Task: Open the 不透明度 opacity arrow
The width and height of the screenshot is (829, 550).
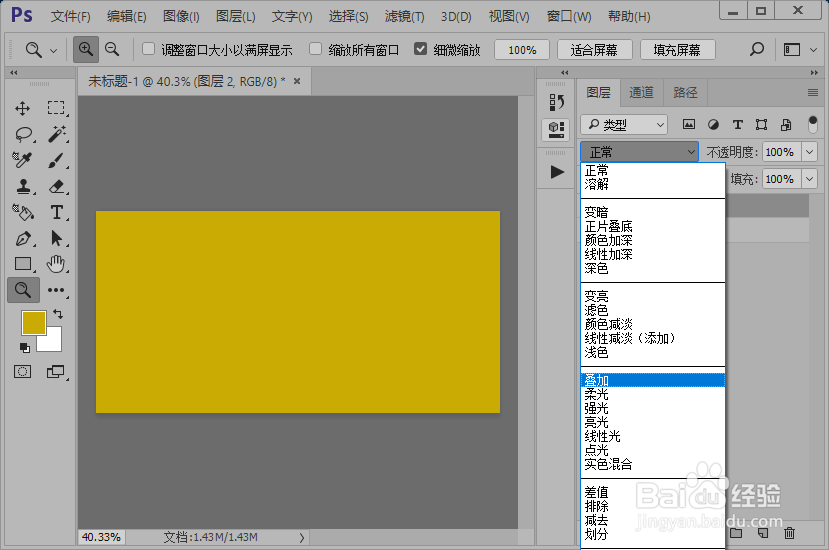Action: (x=809, y=152)
